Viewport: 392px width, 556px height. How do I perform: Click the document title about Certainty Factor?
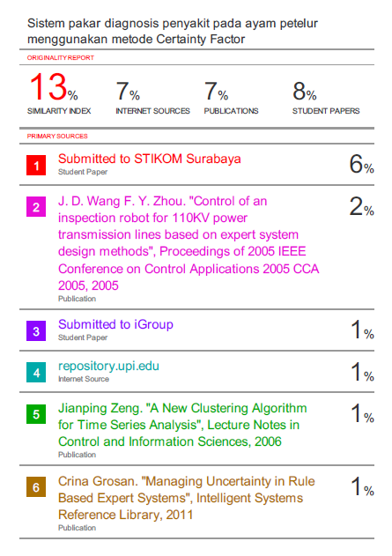[x=173, y=31]
